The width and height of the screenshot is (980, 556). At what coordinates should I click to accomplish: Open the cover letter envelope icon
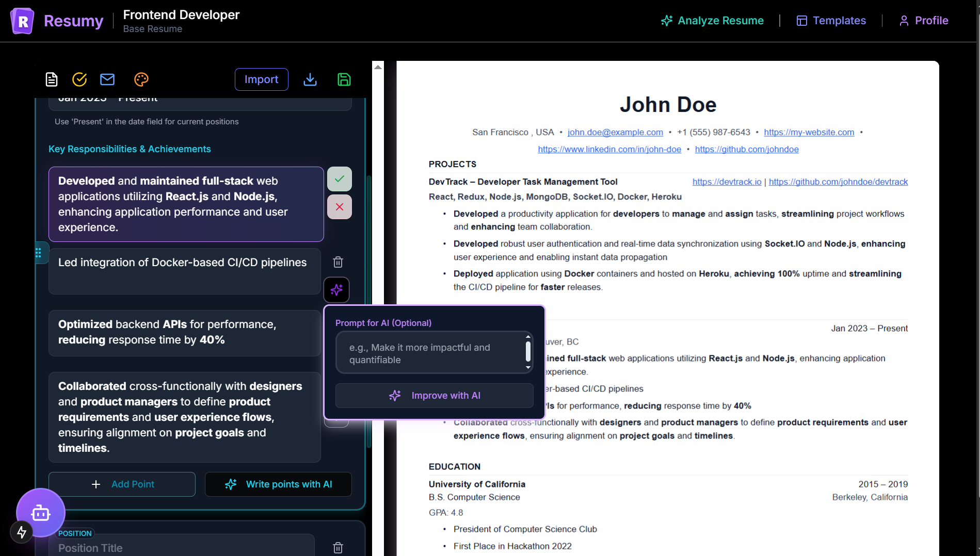(x=107, y=79)
